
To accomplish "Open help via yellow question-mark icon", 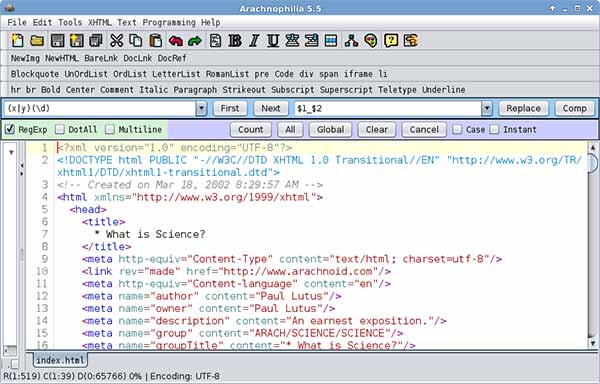I will [x=391, y=41].
